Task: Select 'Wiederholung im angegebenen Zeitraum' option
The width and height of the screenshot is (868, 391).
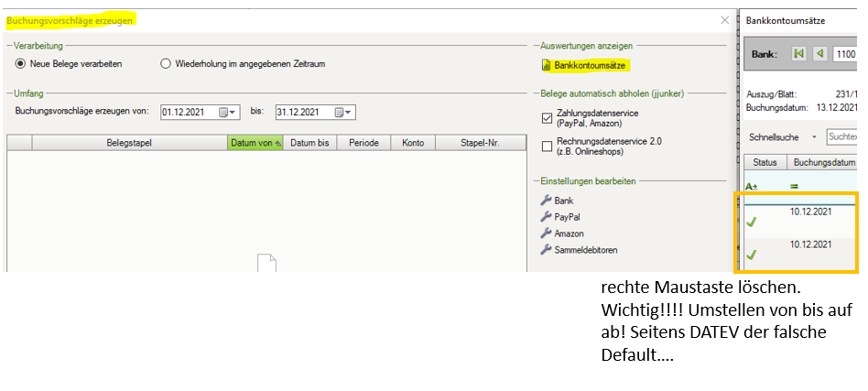Action: click(166, 64)
